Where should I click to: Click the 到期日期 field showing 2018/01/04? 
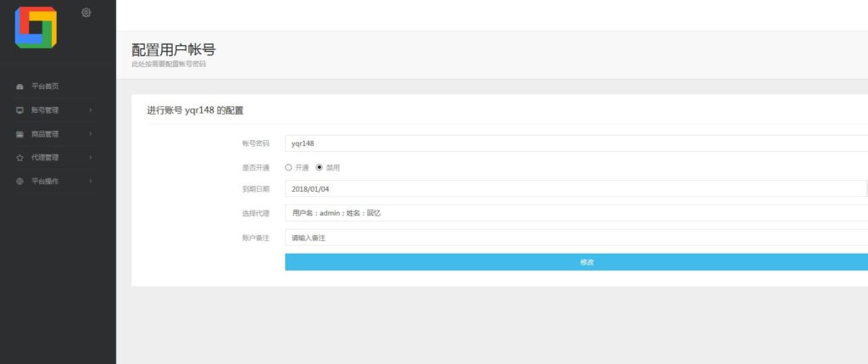click(576, 189)
